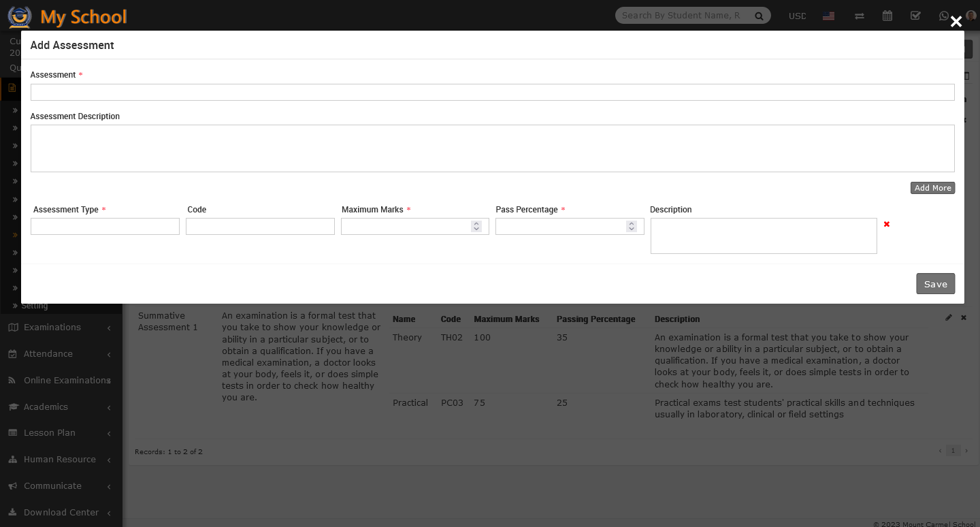This screenshot has width=980, height=527.
Task: Focus the Assessment name input field
Action: 492,93
